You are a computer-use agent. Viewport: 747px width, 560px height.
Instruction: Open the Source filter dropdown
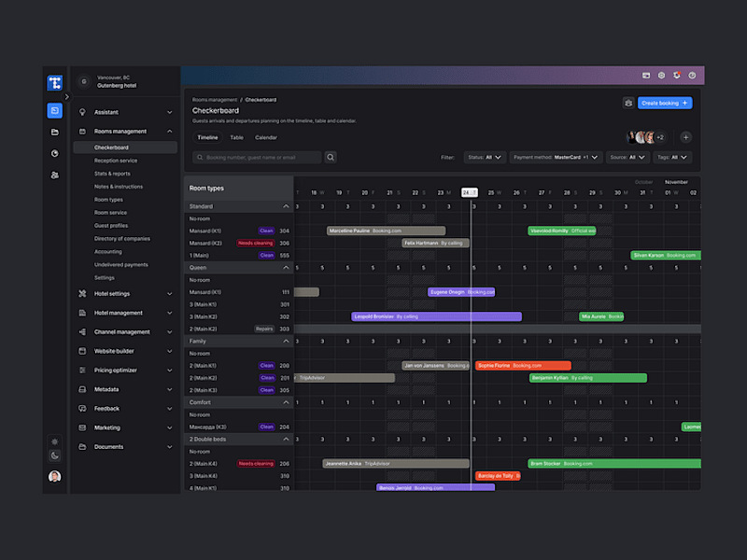[x=627, y=157]
